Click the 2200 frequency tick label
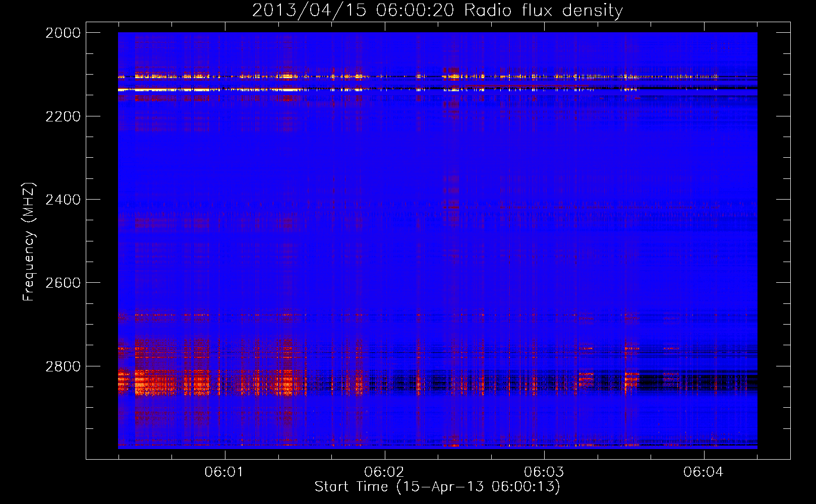Screen dimensions: 816x504 pyautogui.click(x=63, y=116)
